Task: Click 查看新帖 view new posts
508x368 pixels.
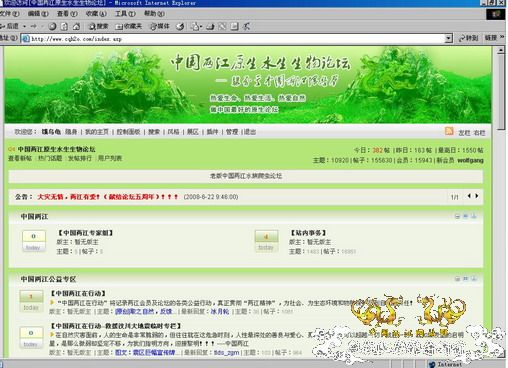Action: 20,158
